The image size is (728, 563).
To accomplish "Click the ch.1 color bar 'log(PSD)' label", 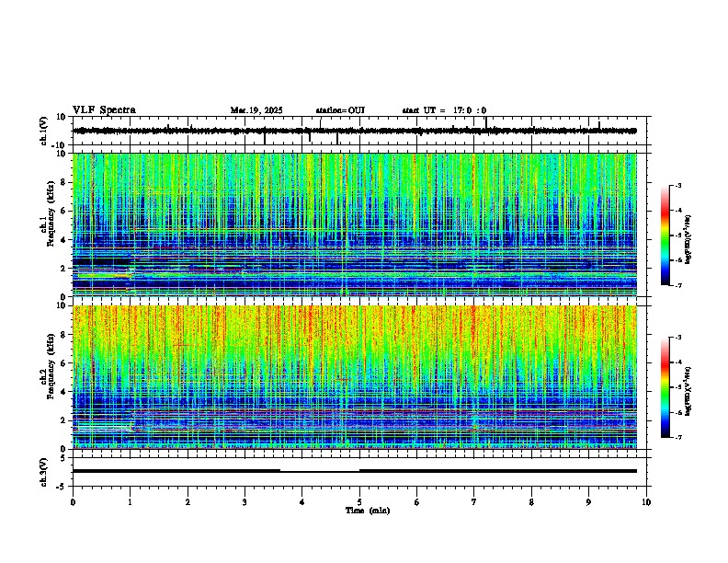I will tap(688, 239).
